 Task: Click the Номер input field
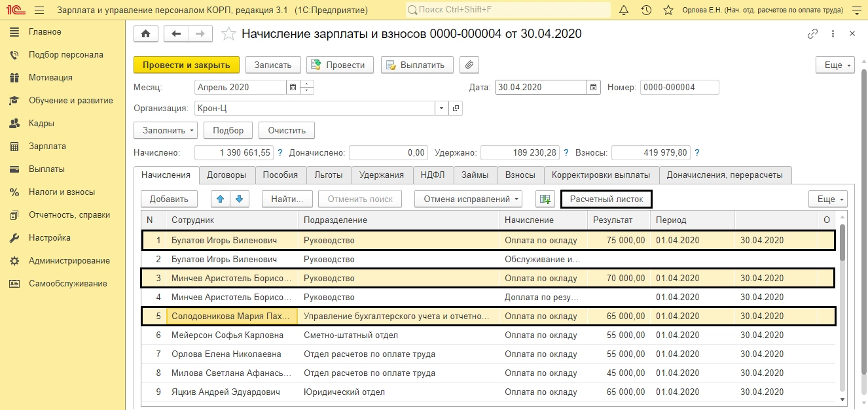tap(679, 87)
